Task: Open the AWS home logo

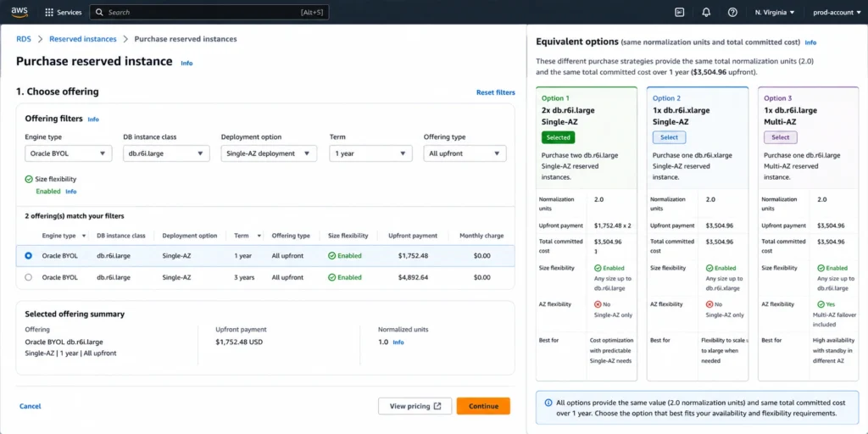Action: (19, 12)
